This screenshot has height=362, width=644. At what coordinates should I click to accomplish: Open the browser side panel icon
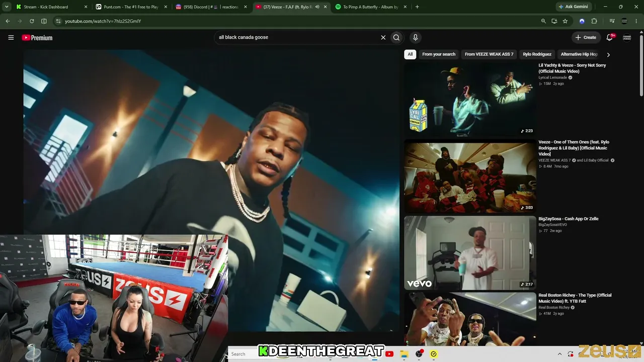pyautogui.click(x=44, y=21)
